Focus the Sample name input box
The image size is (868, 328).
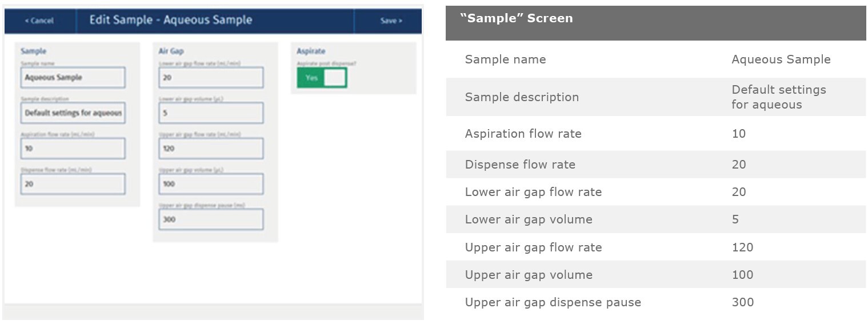pyautogui.click(x=73, y=78)
